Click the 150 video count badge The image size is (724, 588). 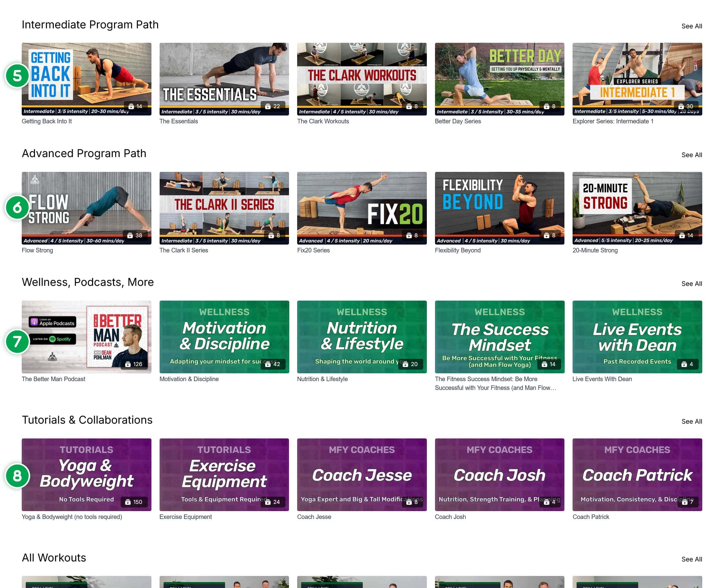click(134, 502)
